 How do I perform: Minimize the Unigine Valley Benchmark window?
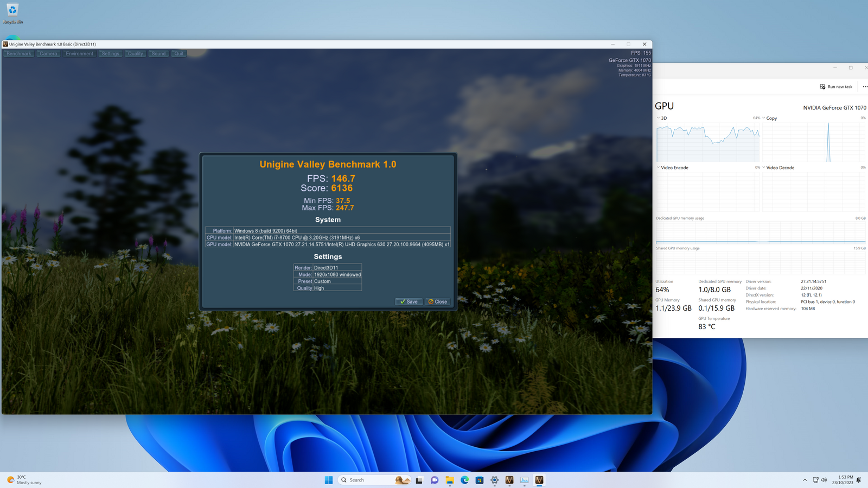point(612,44)
